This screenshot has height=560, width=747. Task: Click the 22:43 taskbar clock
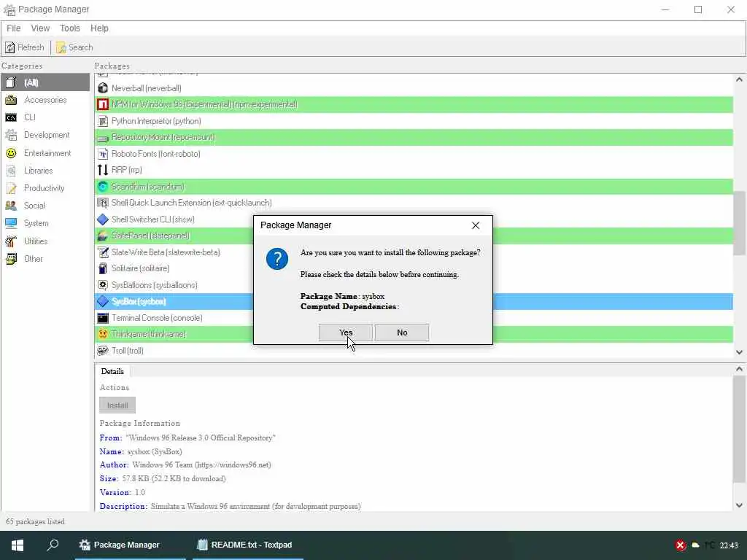coord(729,545)
